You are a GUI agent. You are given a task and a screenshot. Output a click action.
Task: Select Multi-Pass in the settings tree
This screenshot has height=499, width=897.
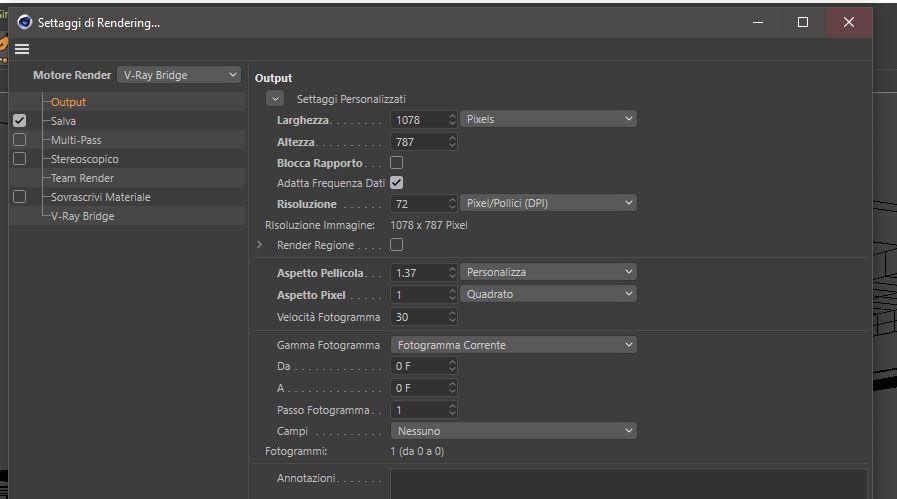76,140
